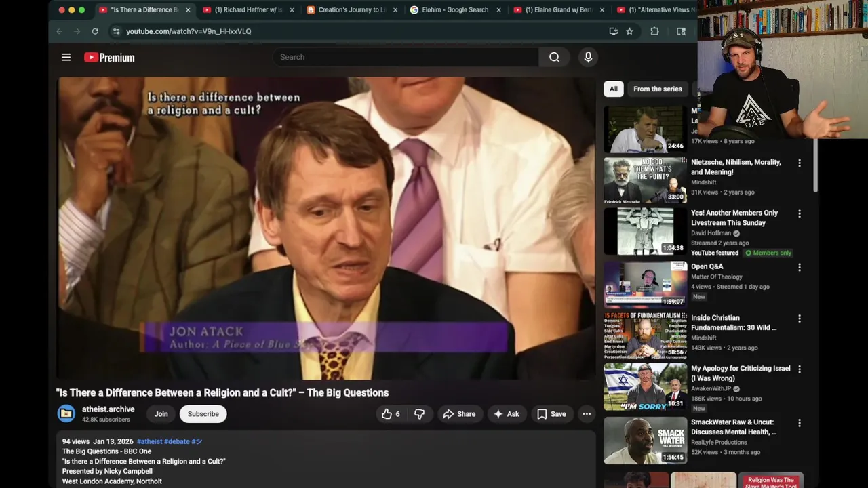This screenshot has width=868, height=488.
Task: Open the 1:04:38 livestream thumbnail
Action: (645, 230)
